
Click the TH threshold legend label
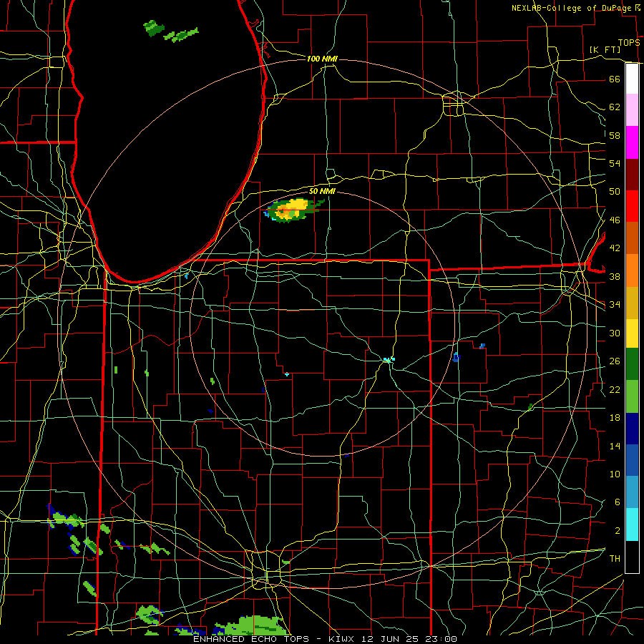[615, 559]
